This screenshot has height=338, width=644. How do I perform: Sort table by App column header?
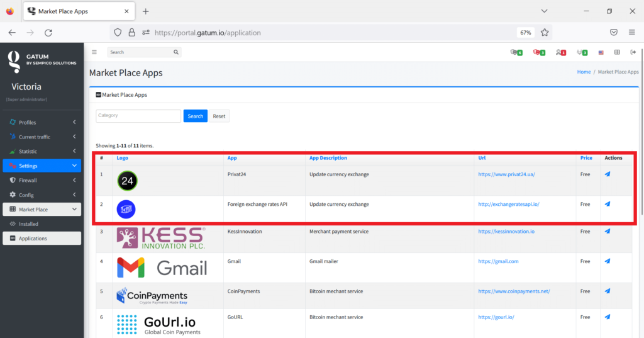(x=232, y=158)
